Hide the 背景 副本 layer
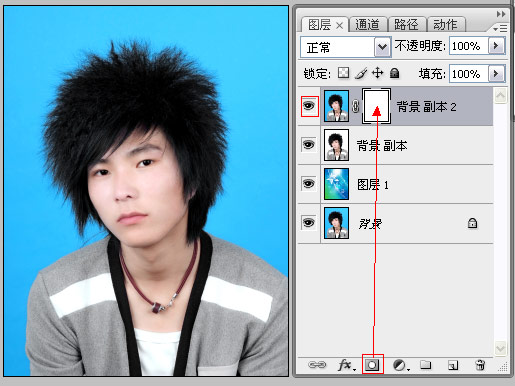 pyautogui.click(x=309, y=145)
